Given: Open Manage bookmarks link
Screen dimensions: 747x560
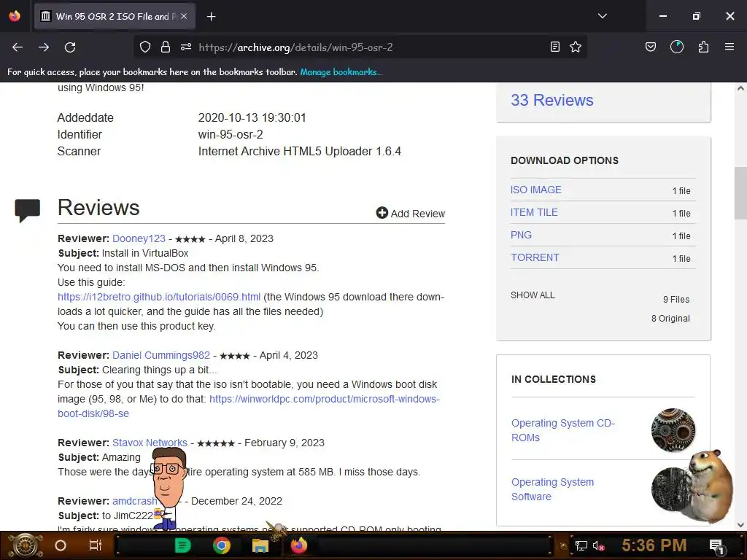Looking at the screenshot, I should point(341,72).
